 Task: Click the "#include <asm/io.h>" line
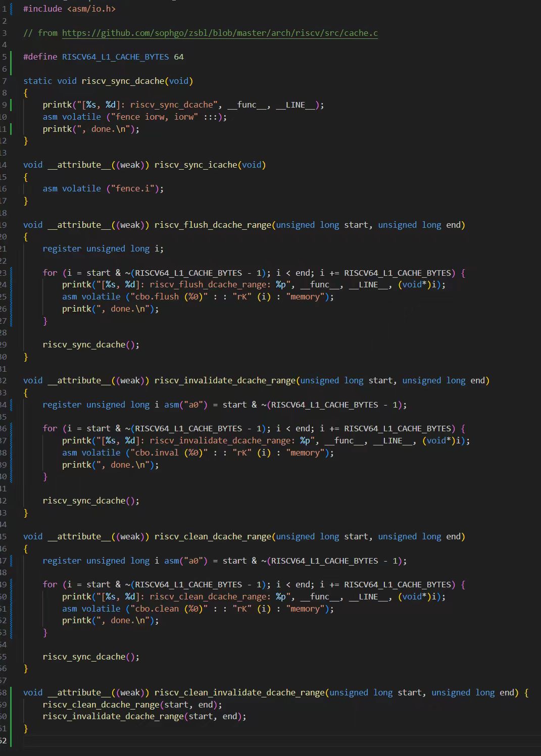(x=69, y=9)
